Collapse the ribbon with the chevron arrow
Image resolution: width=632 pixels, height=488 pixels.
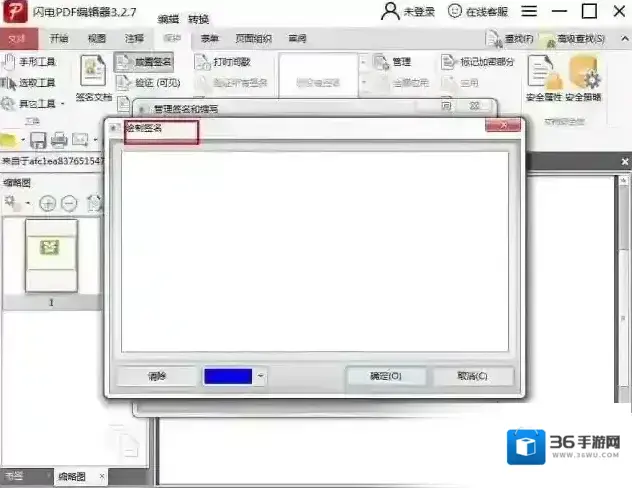tap(624, 38)
